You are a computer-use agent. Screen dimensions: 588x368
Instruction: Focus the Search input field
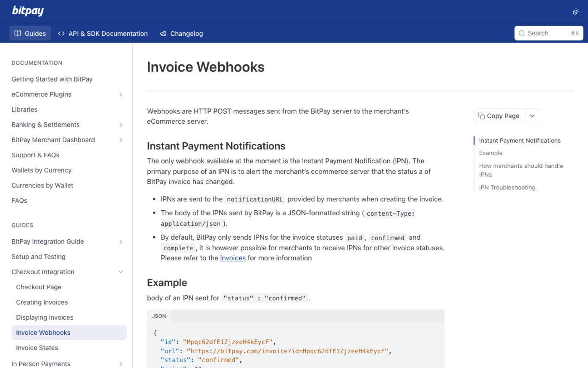pos(549,33)
